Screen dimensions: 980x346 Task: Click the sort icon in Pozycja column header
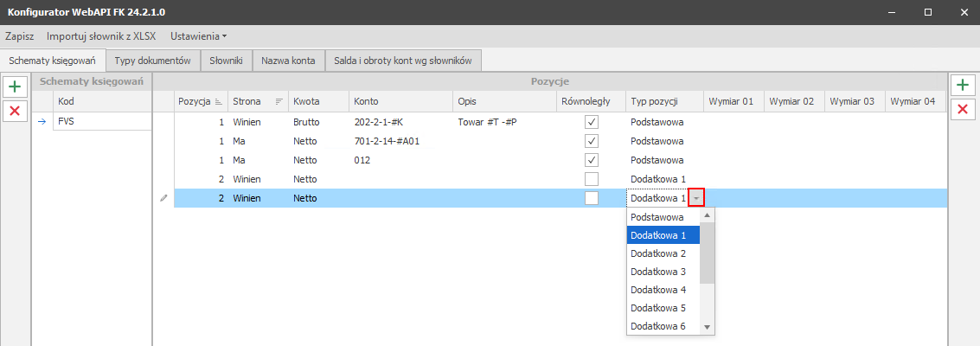219,102
